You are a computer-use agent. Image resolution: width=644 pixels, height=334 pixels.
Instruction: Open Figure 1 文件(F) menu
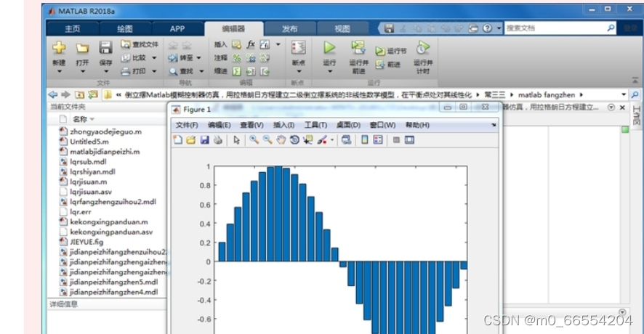187,125
